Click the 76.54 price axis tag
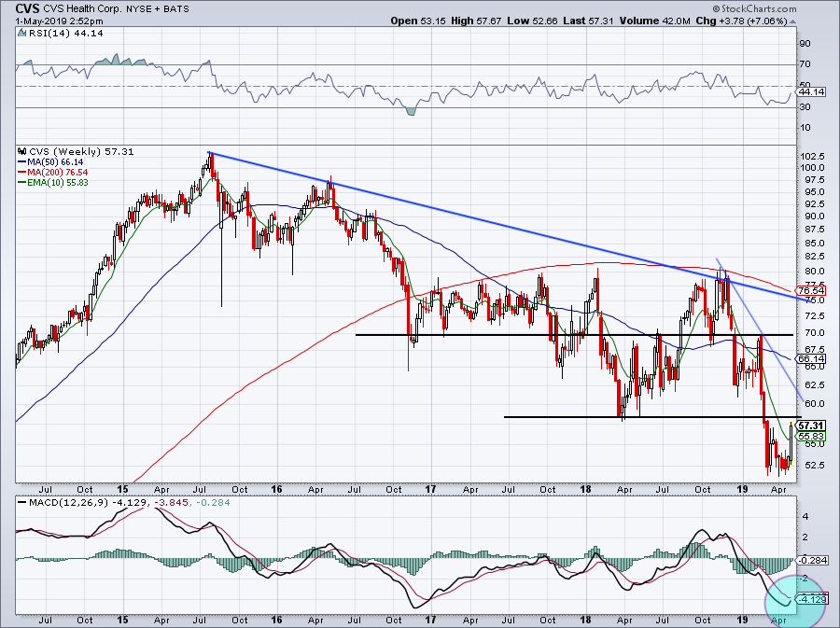Viewport: 840px width, 628px height. (x=812, y=291)
